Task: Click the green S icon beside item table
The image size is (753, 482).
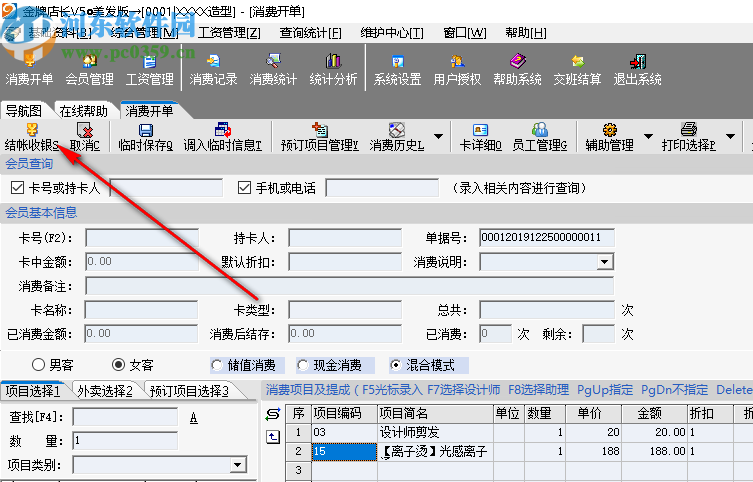Action: click(273, 414)
